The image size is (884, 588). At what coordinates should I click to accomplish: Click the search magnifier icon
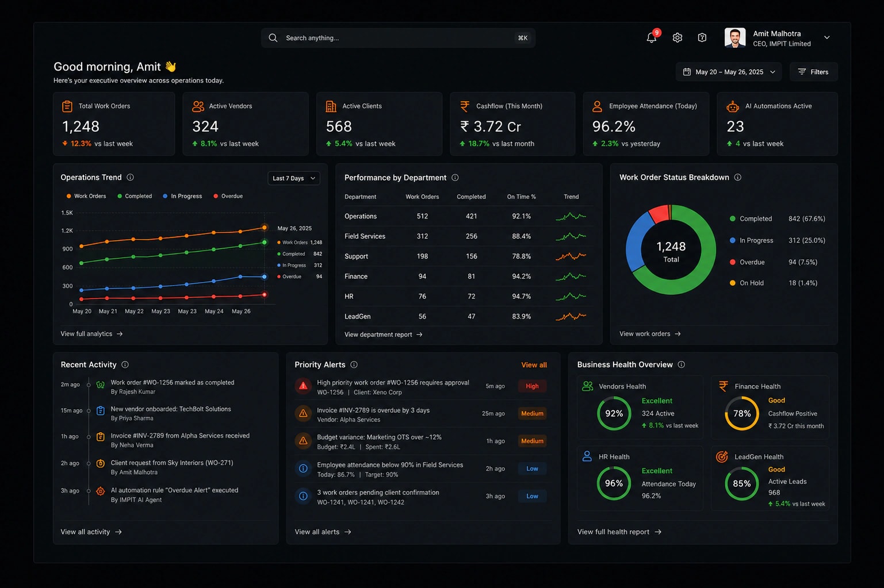[x=273, y=38]
